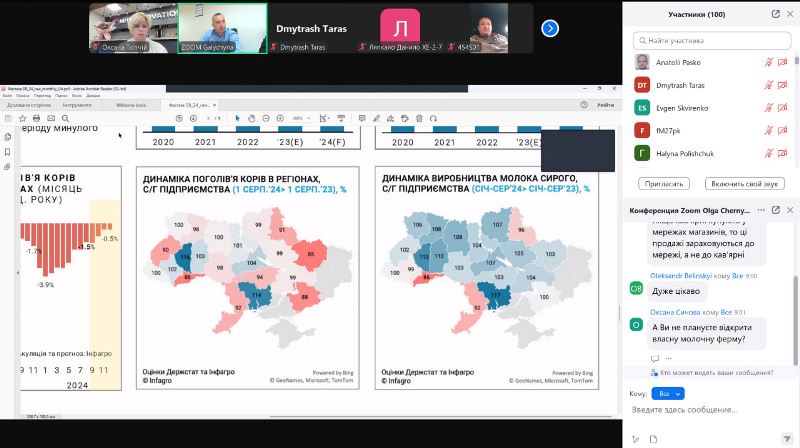Open chat panel more options ellipsis
The height and width of the screenshot is (448, 800).
tap(761, 210)
